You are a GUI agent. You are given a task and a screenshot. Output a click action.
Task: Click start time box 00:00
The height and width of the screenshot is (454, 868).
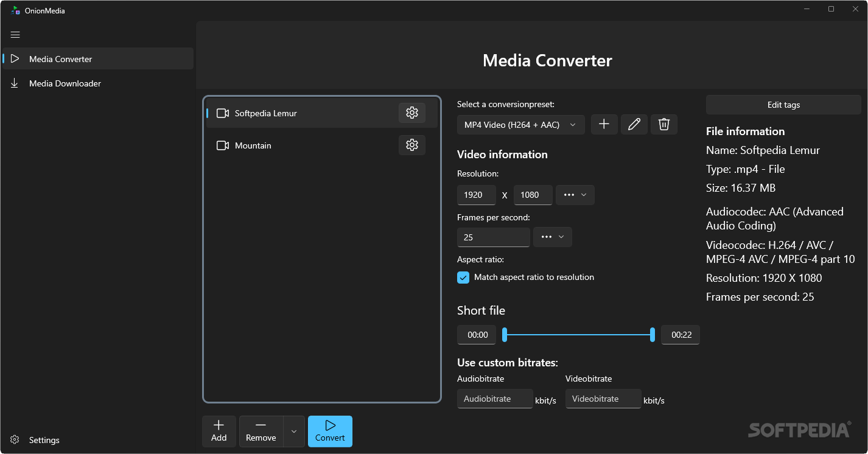pyautogui.click(x=477, y=335)
